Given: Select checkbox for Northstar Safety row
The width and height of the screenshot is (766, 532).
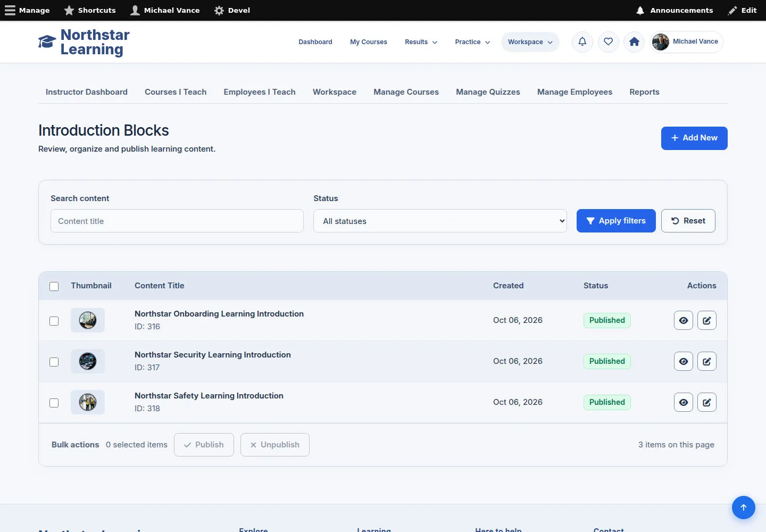Looking at the screenshot, I should pos(54,403).
